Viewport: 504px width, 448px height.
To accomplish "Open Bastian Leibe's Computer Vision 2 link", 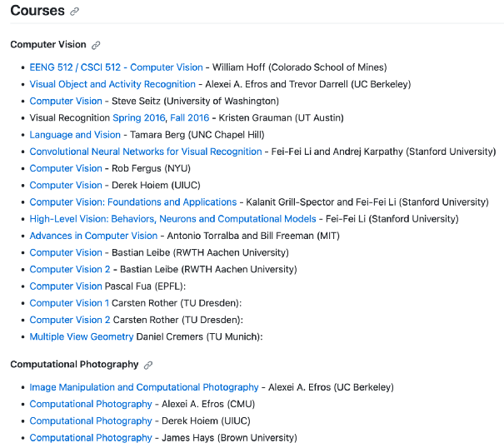I will coord(70,270).
